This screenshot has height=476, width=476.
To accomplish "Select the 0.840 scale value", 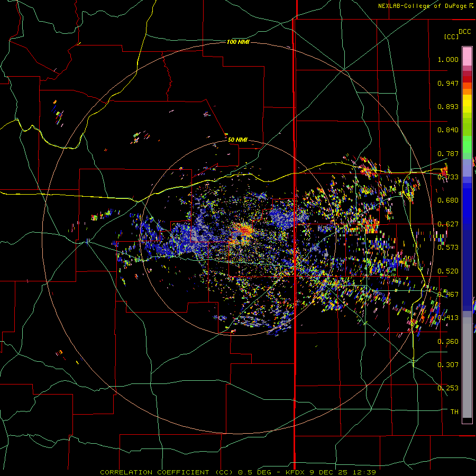I will coord(448,130).
